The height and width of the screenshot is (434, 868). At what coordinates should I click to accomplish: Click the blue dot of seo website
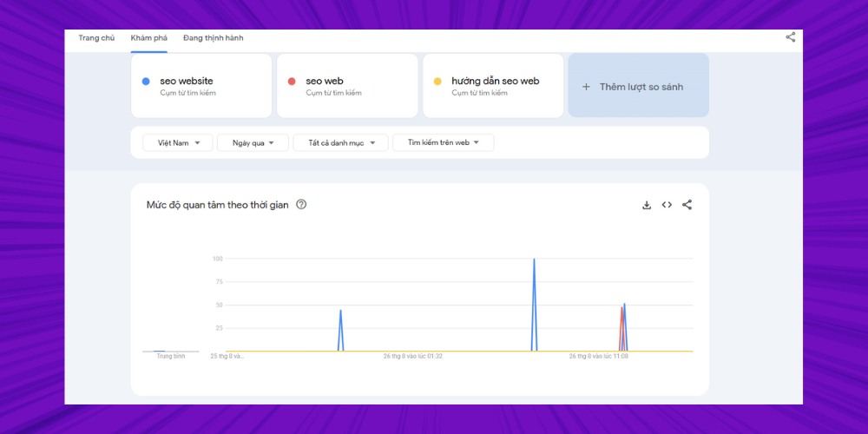tap(146, 82)
